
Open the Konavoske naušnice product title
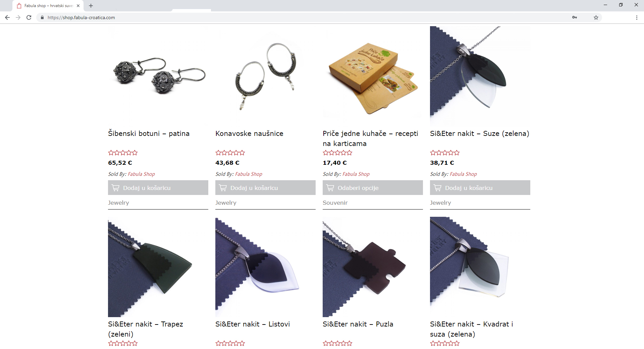pos(249,134)
